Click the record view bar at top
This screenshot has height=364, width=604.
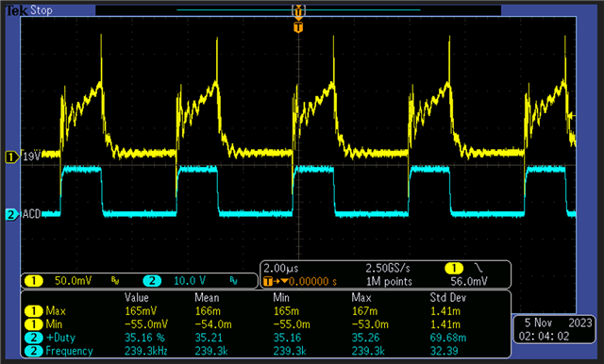pyautogui.click(x=298, y=10)
